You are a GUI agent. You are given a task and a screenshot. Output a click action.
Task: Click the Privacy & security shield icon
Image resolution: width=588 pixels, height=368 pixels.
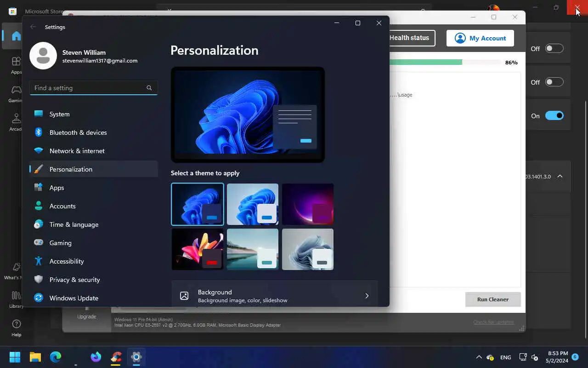coord(39,280)
